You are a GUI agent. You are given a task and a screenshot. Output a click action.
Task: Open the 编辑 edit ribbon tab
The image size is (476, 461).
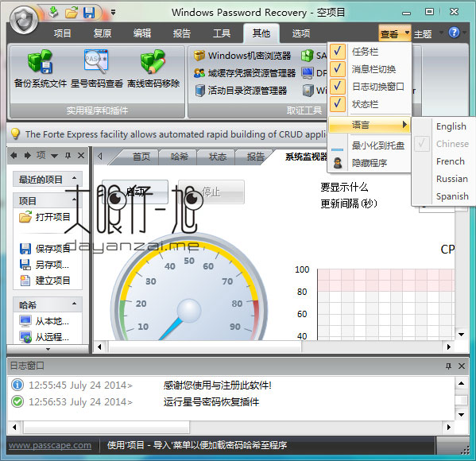(142, 33)
